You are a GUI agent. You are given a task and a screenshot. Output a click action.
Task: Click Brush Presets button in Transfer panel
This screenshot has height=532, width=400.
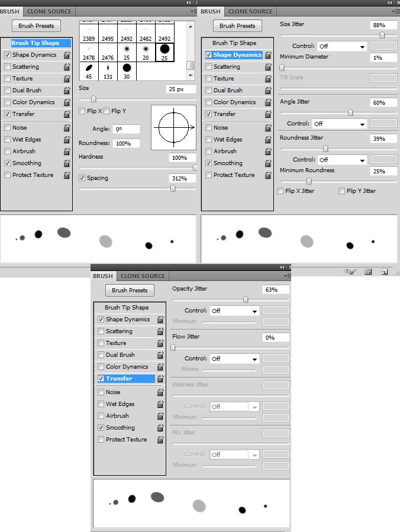pyautogui.click(x=130, y=291)
